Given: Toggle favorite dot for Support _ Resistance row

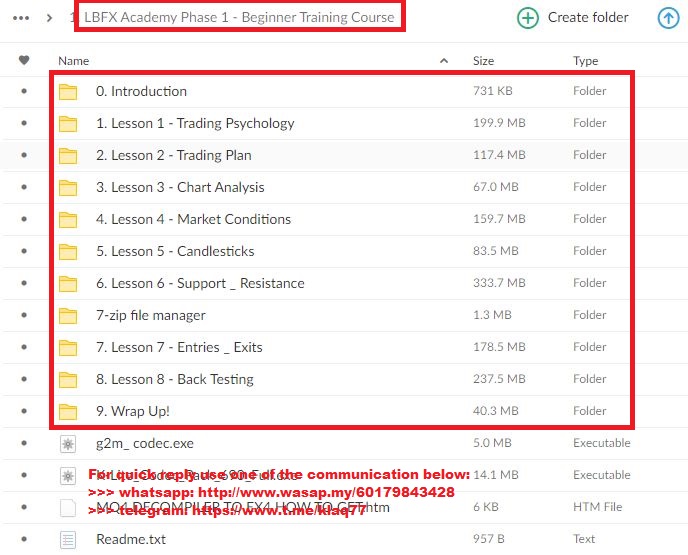Looking at the screenshot, I should pyautogui.click(x=24, y=283).
